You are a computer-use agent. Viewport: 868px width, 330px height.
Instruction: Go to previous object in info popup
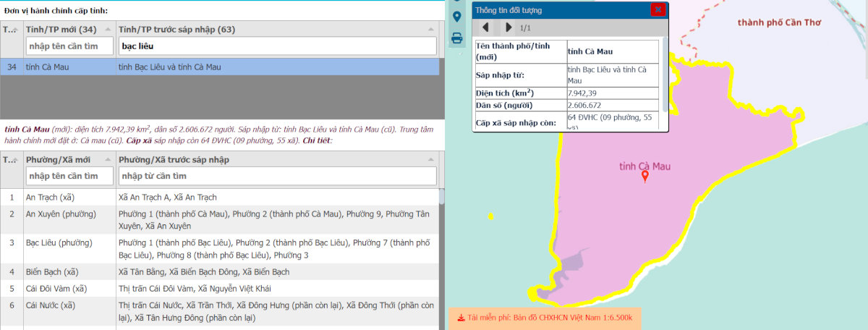tap(485, 27)
